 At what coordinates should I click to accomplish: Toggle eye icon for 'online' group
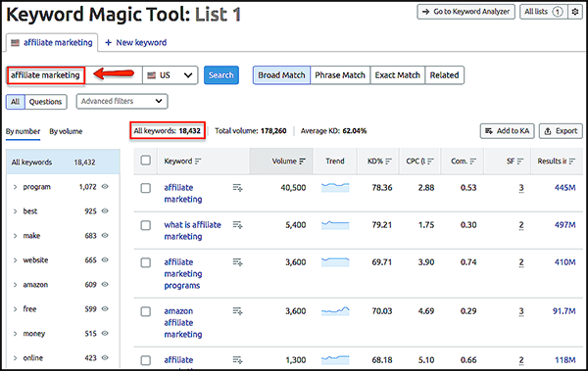click(105, 358)
